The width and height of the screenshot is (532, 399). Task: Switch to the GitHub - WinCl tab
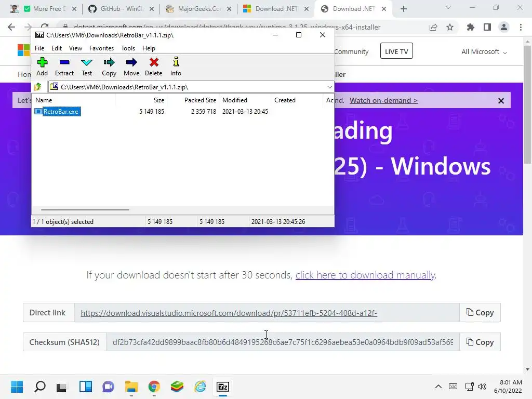(122, 9)
